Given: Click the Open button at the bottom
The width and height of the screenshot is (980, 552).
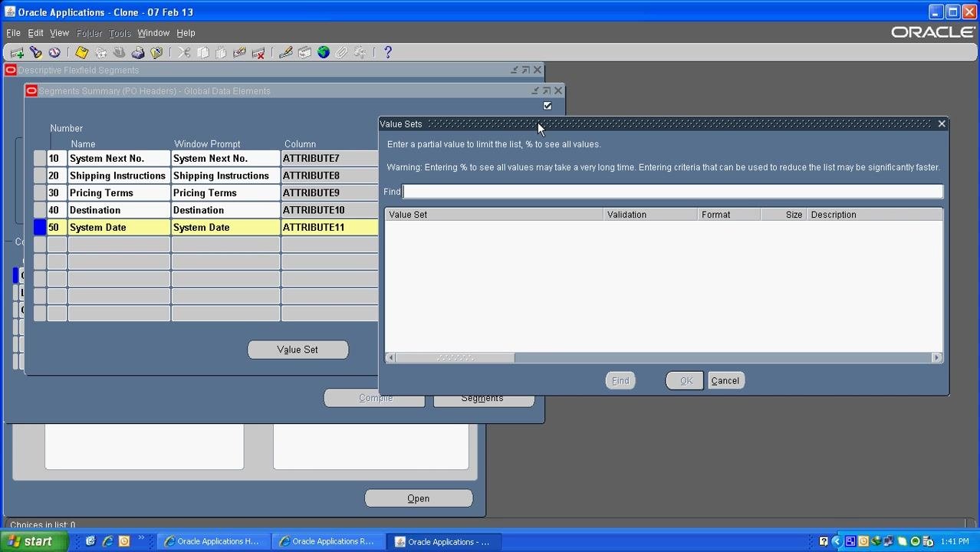Looking at the screenshot, I should point(419,498).
